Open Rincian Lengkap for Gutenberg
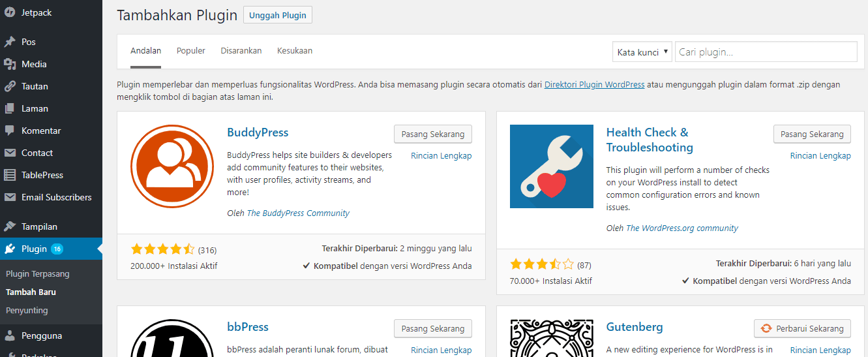Image resolution: width=868 pixels, height=357 pixels. pyautogui.click(x=820, y=350)
